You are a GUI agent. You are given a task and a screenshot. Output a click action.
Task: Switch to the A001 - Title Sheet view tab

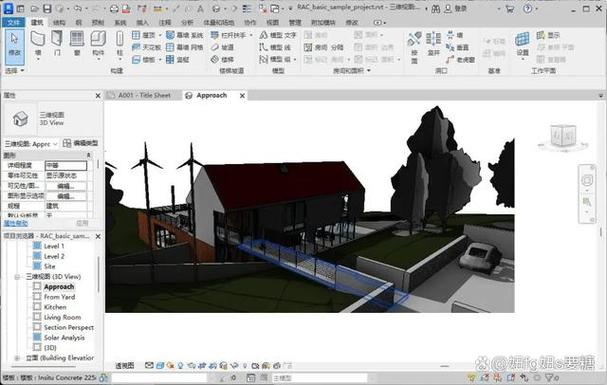(x=144, y=95)
